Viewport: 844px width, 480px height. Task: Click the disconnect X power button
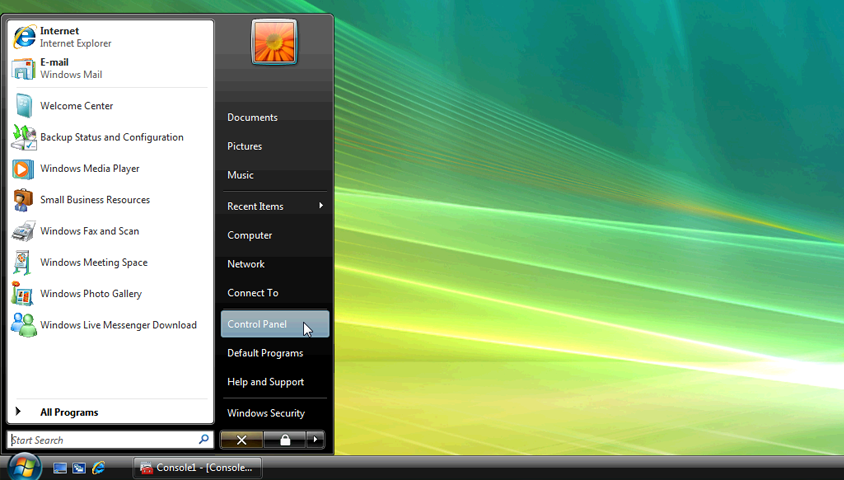[241, 440]
